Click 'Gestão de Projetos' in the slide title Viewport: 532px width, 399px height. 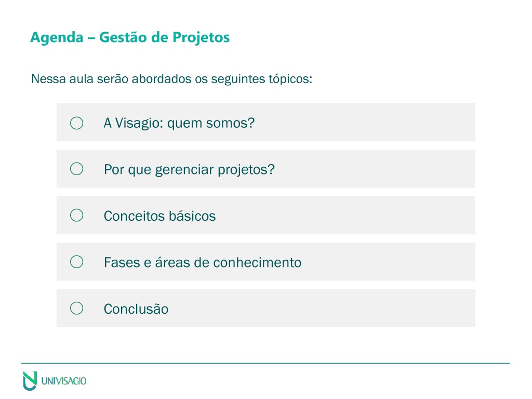(x=164, y=37)
